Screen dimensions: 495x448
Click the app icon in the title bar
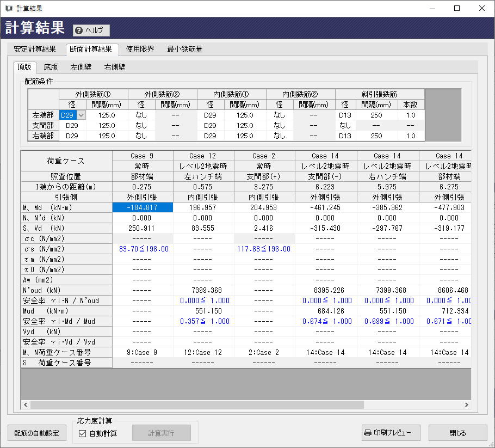(x=9, y=9)
